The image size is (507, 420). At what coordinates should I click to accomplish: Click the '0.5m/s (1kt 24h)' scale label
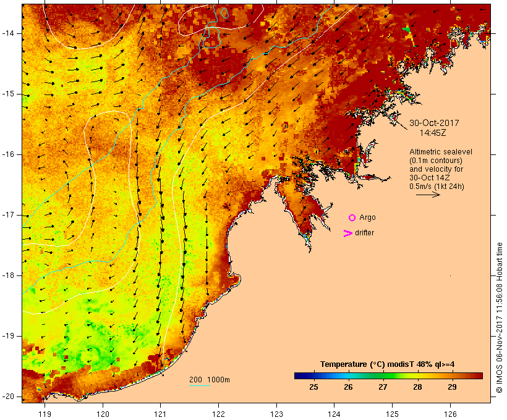point(437,187)
